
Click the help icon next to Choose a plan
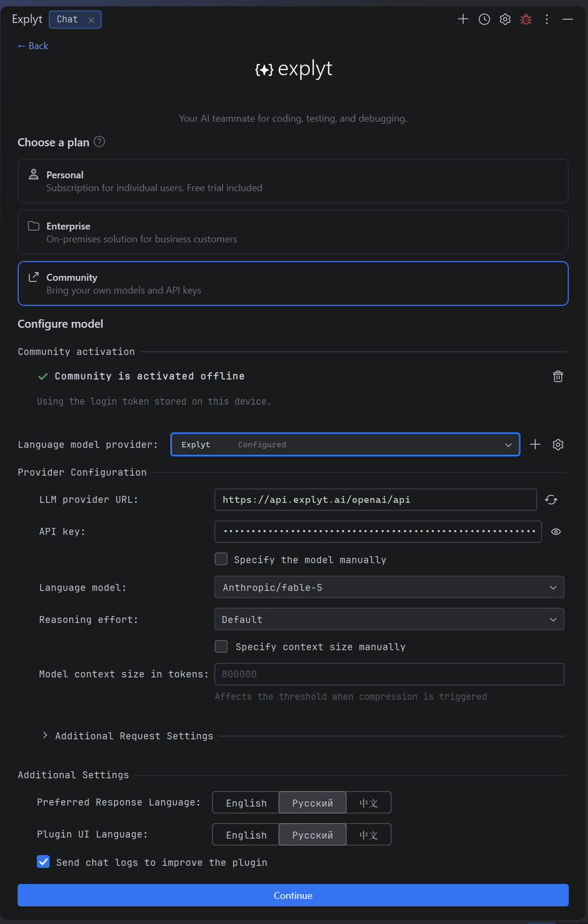[99, 141]
